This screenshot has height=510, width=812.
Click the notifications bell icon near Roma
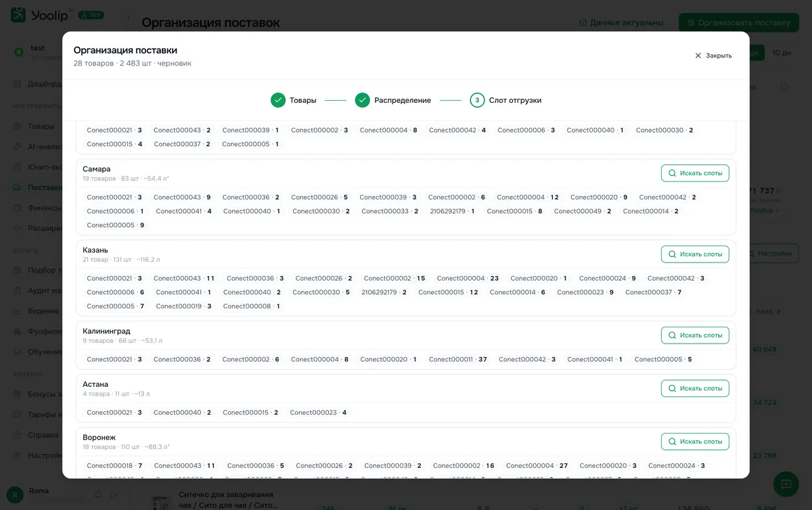click(98, 495)
